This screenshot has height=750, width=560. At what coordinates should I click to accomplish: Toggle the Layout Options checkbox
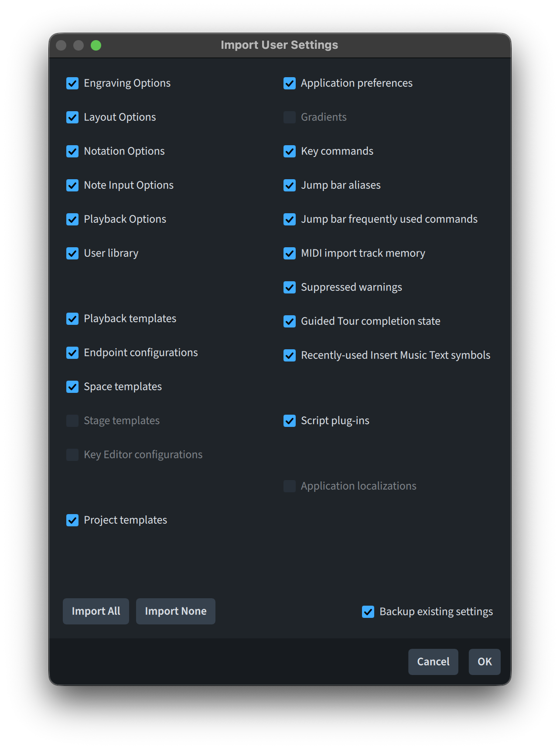(72, 117)
